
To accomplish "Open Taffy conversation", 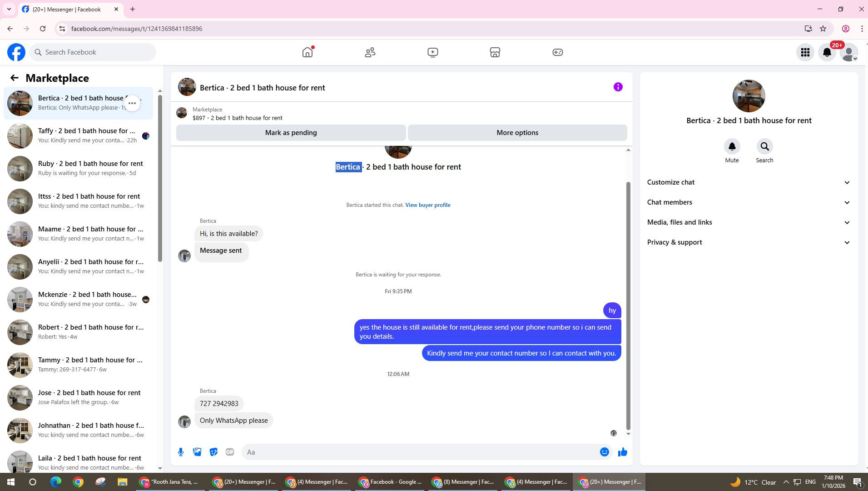I will click(78, 136).
